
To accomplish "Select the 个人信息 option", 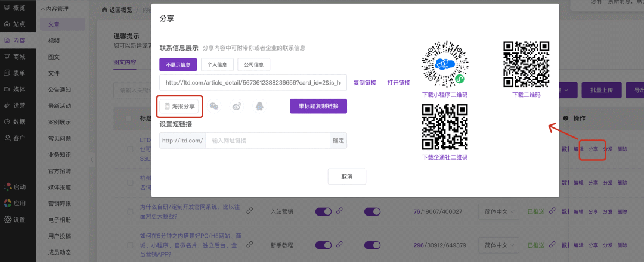I will 216,64.
